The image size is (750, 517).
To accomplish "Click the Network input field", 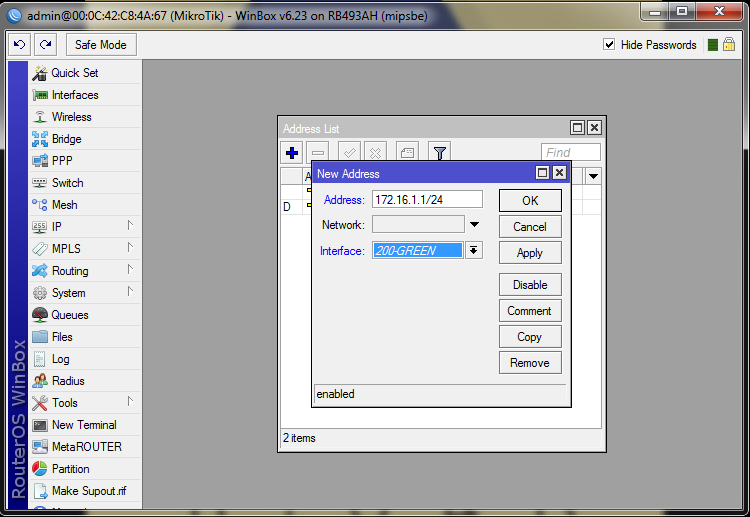I will pos(418,224).
